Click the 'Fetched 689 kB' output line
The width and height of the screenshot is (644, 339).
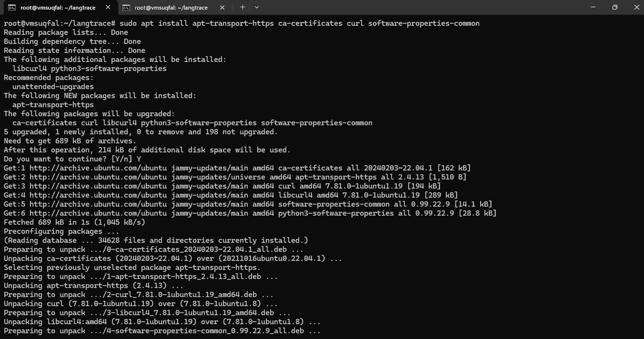point(74,222)
